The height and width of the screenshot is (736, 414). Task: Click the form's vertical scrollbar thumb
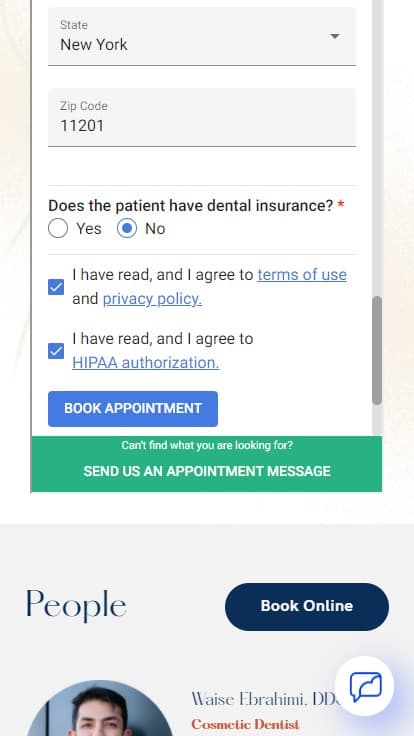(x=377, y=350)
